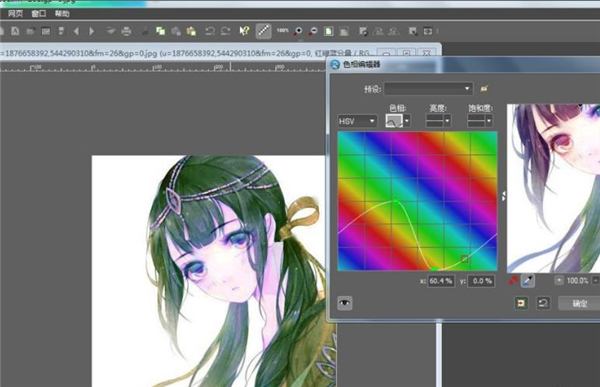Click the print icon in the toolbar
Image resolution: width=600 pixels, height=387 pixels.
click(126, 31)
